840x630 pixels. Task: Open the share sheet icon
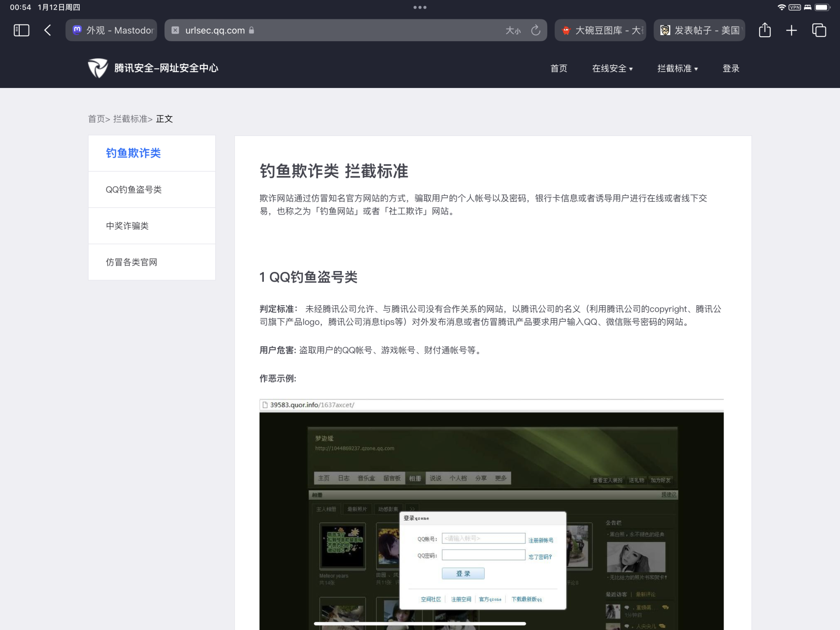point(764,30)
